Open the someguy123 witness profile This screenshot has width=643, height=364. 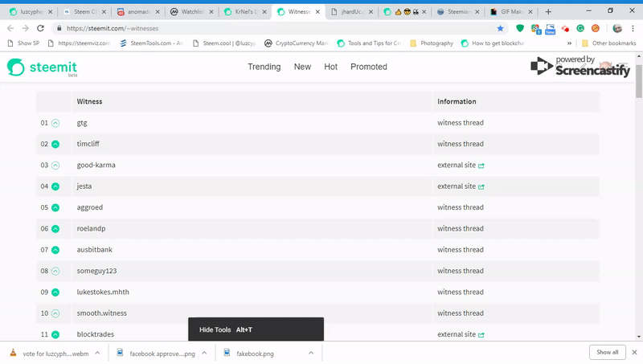click(96, 271)
